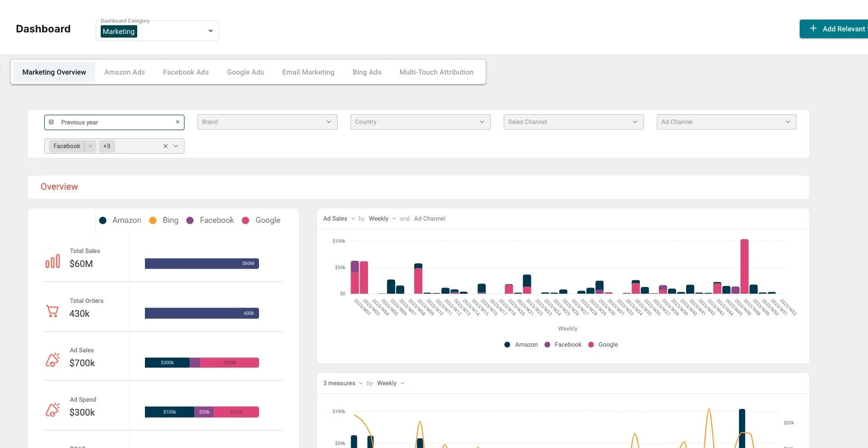868x448 pixels.
Task: Clear all selected channel tags
Action: [165, 146]
